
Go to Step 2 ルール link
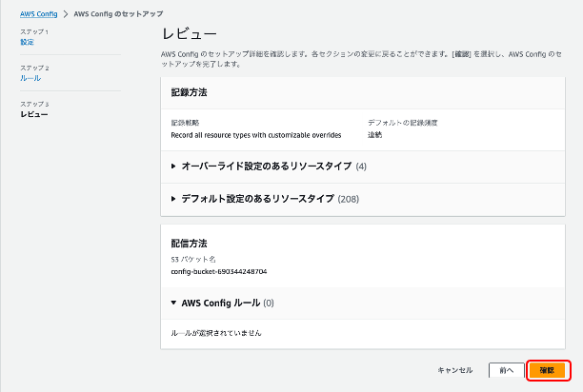click(x=30, y=78)
